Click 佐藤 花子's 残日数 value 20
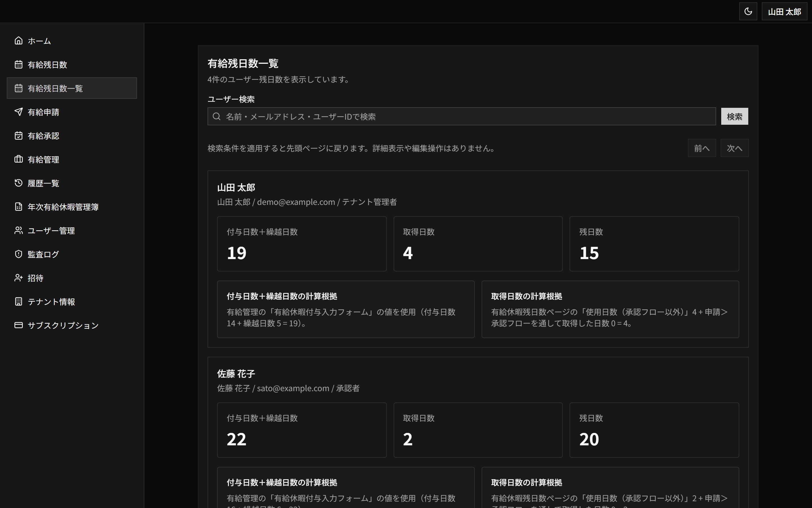The width and height of the screenshot is (812, 508). point(589,439)
